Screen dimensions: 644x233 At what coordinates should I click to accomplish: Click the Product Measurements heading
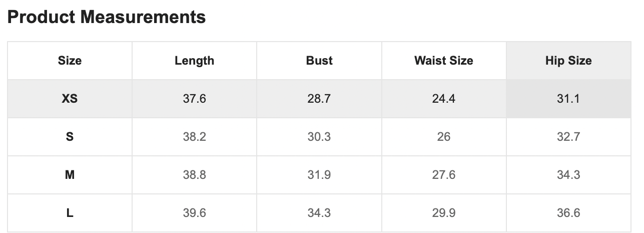107,17
